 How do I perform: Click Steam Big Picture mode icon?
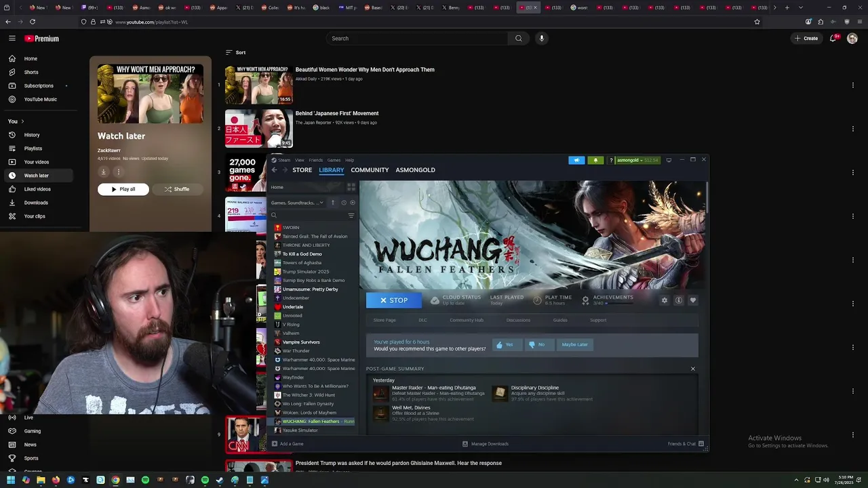click(x=669, y=160)
